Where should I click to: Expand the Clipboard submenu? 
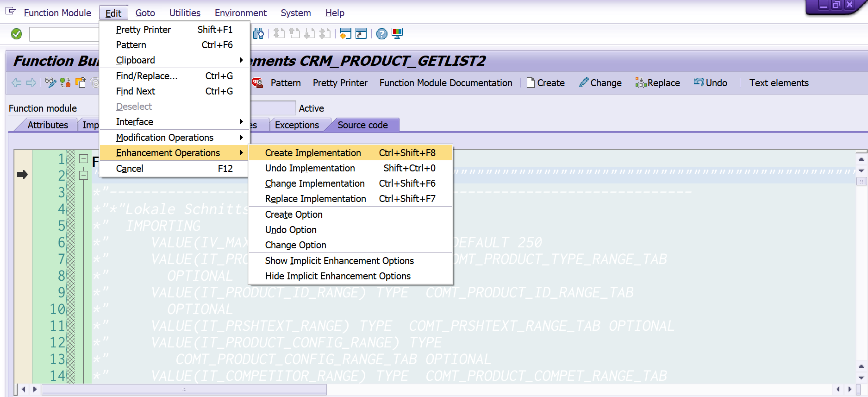tap(175, 60)
